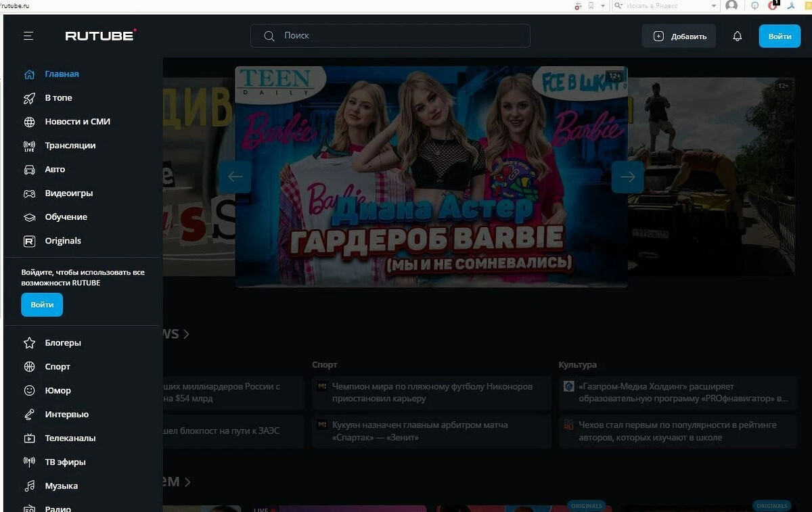Click the TV icon for Телеканалы
Image resolution: width=812 pixels, height=512 pixels.
(29, 438)
